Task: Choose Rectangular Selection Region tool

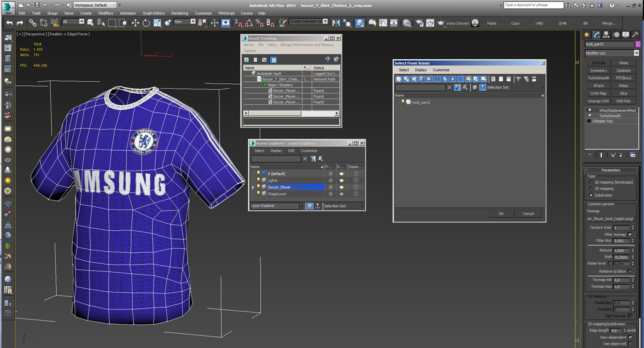Action: tap(112, 23)
